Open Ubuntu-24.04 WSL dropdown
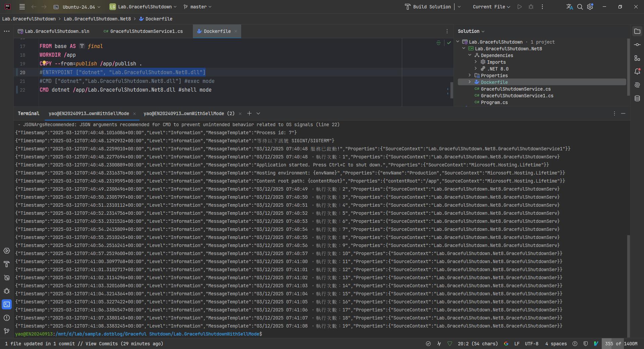The image size is (644, 349). point(77,7)
